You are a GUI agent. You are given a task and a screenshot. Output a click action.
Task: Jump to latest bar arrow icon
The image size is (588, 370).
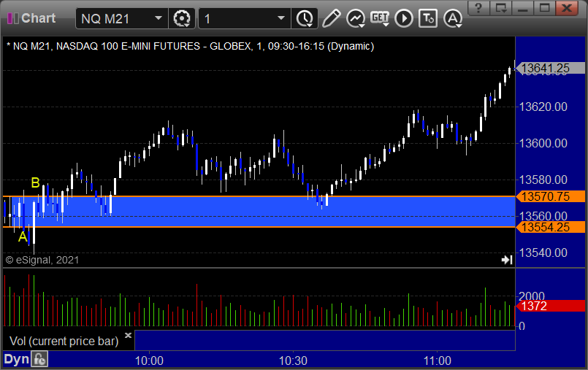(x=507, y=260)
